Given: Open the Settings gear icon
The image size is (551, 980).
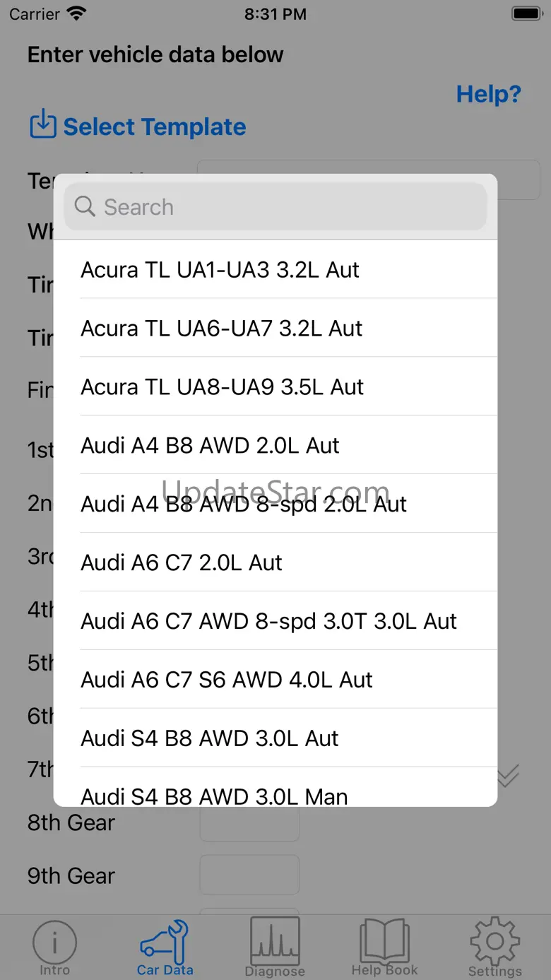Looking at the screenshot, I should tap(494, 942).
